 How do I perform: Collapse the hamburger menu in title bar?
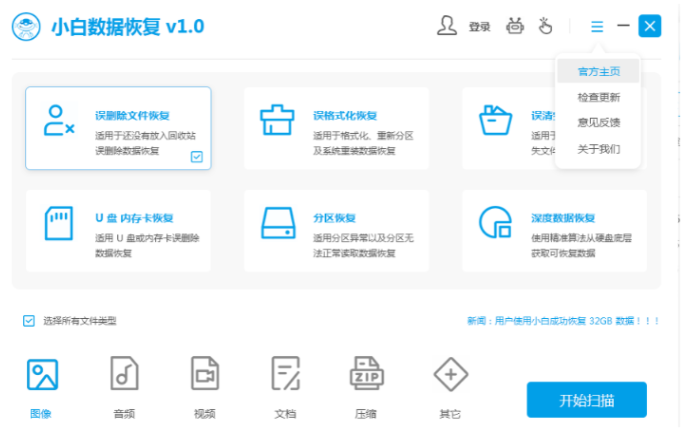click(597, 27)
